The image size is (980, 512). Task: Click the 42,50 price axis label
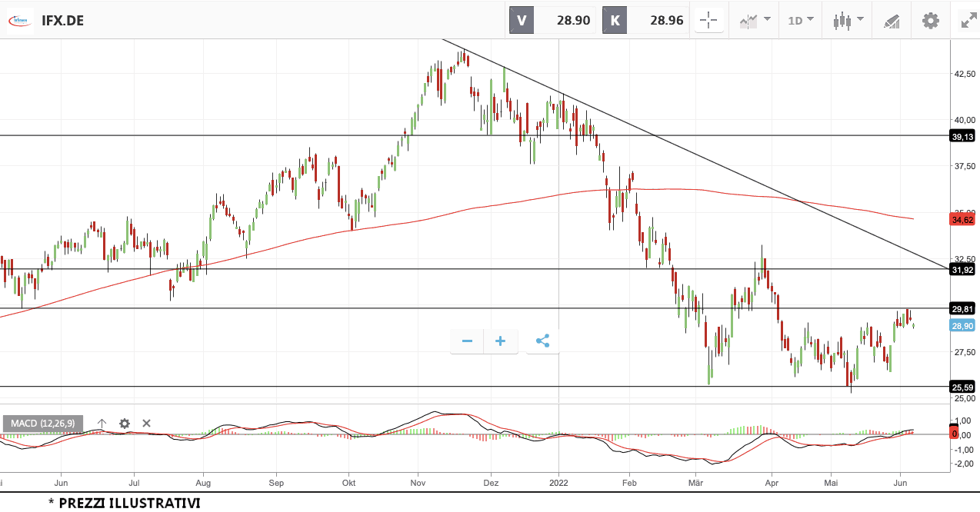(x=965, y=74)
